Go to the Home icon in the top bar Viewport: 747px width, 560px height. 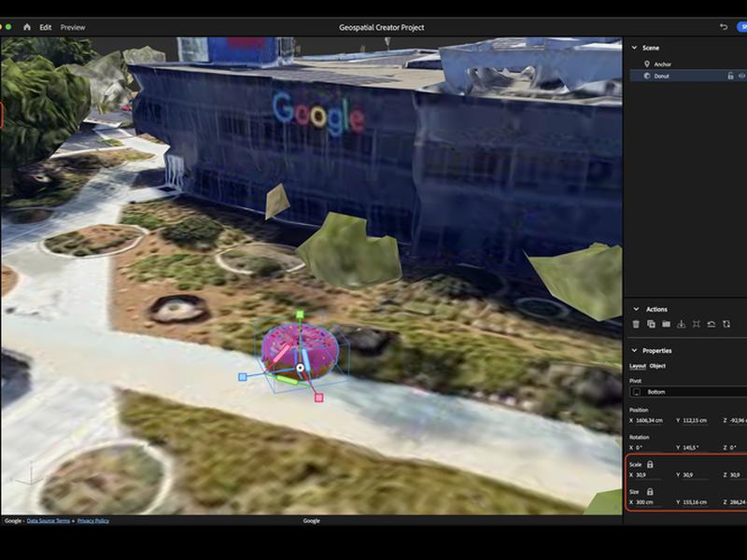coord(27,27)
